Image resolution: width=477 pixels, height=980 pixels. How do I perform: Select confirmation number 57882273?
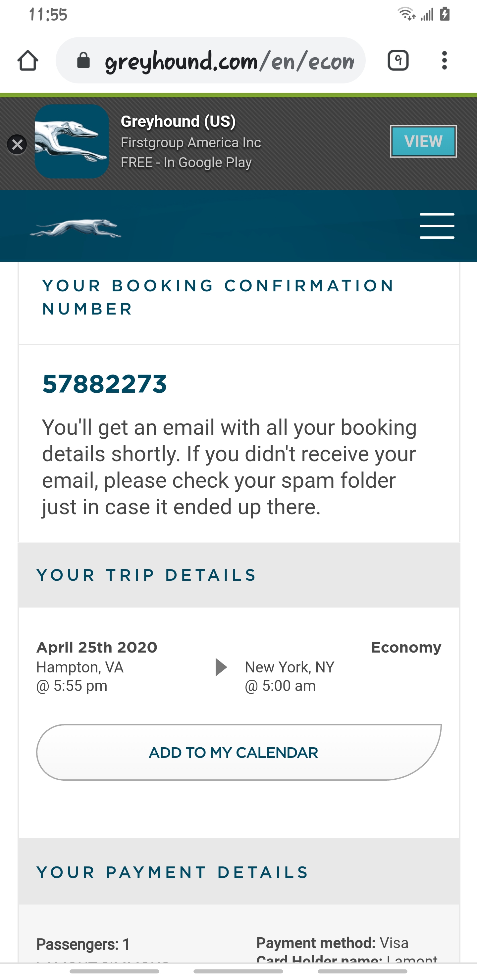[104, 383]
